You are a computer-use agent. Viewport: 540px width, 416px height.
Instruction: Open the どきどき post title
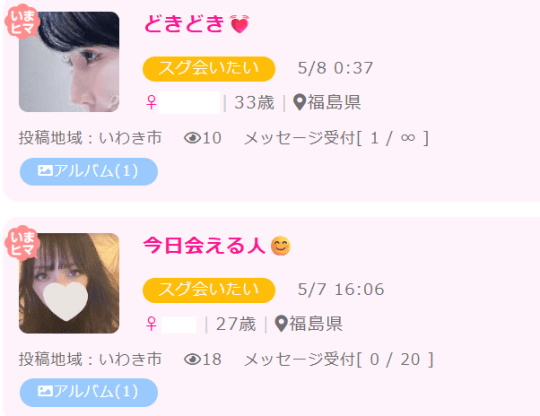[x=184, y=24]
